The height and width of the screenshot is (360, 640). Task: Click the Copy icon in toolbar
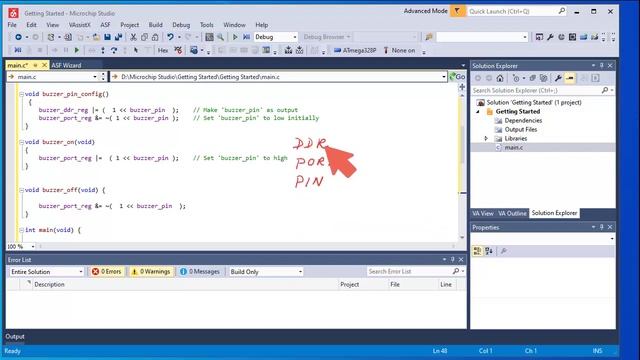coord(144,37)
